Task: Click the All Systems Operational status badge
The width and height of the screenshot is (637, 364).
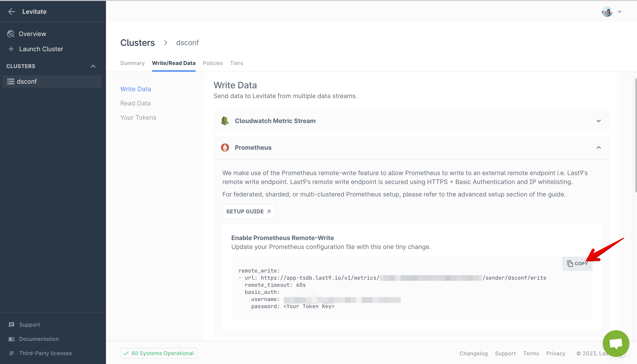Action: click(x=159, y=353)
